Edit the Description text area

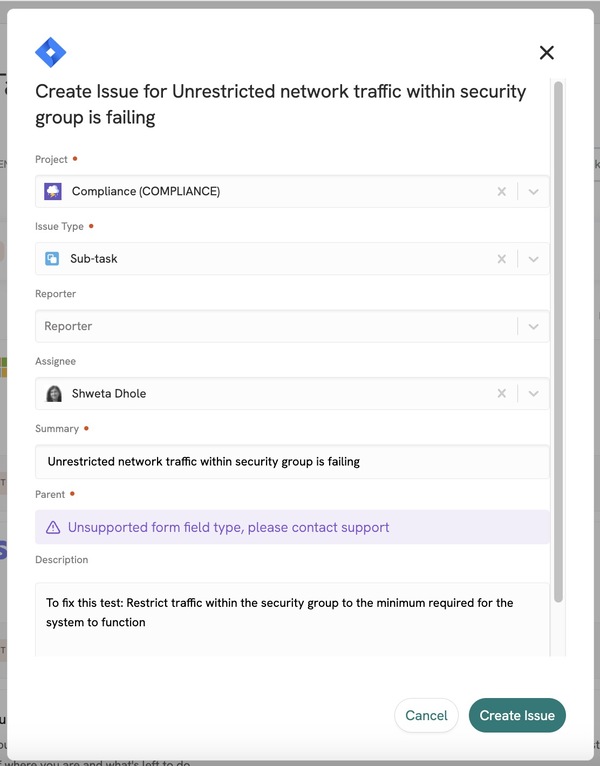click(292, 619)
